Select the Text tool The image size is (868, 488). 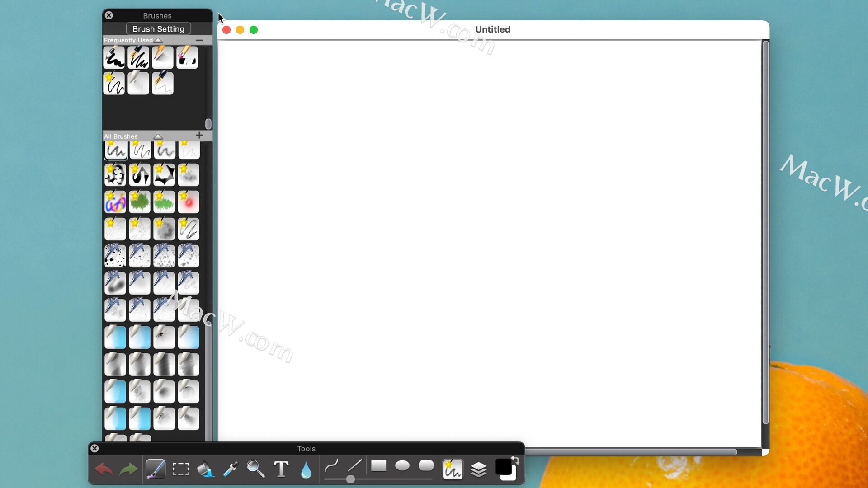281,469
